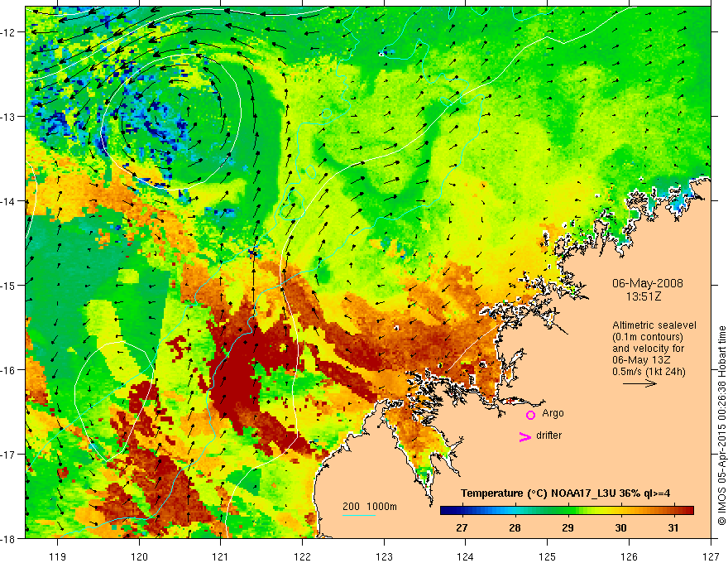The width and height of the screenshot is (728, 563).
Task: Click the magenta drifter arrow symbol
Action: pyautogui.click(x=524, y=436)
